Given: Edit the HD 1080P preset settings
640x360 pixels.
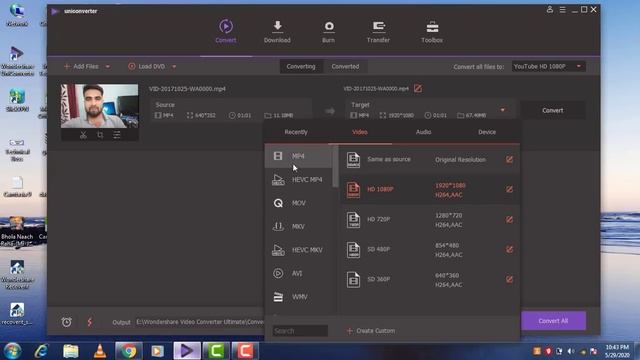Looking at the screenshot, I should (x=509, y=189).
